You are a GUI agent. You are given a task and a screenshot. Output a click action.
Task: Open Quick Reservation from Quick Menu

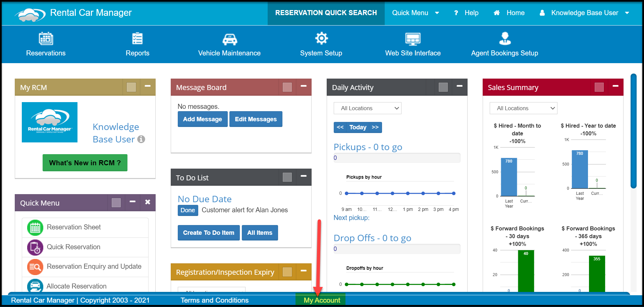coord(73,247)
